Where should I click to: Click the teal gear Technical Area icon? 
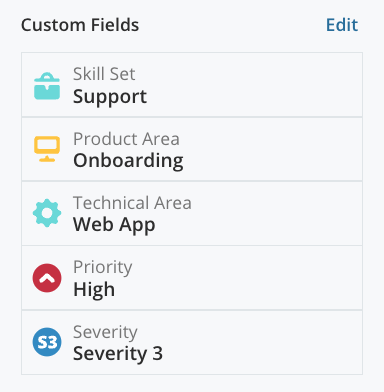coord(47,213)
